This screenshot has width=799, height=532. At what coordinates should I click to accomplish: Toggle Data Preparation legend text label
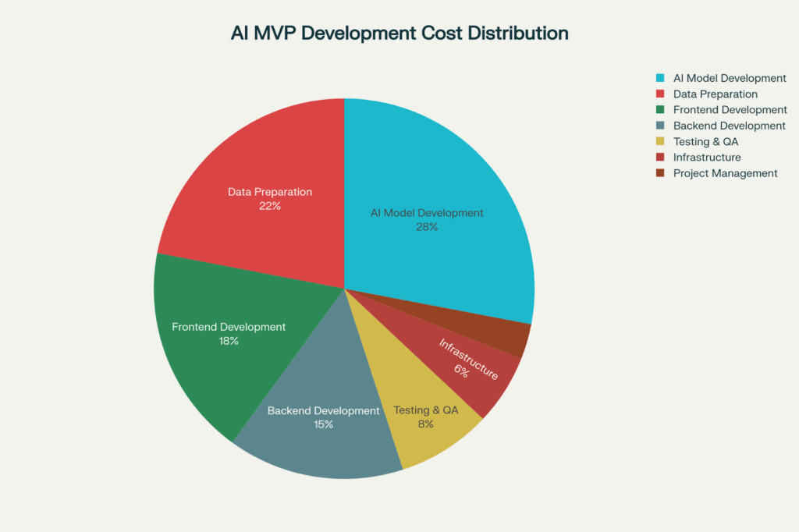(x=716, y=94)
